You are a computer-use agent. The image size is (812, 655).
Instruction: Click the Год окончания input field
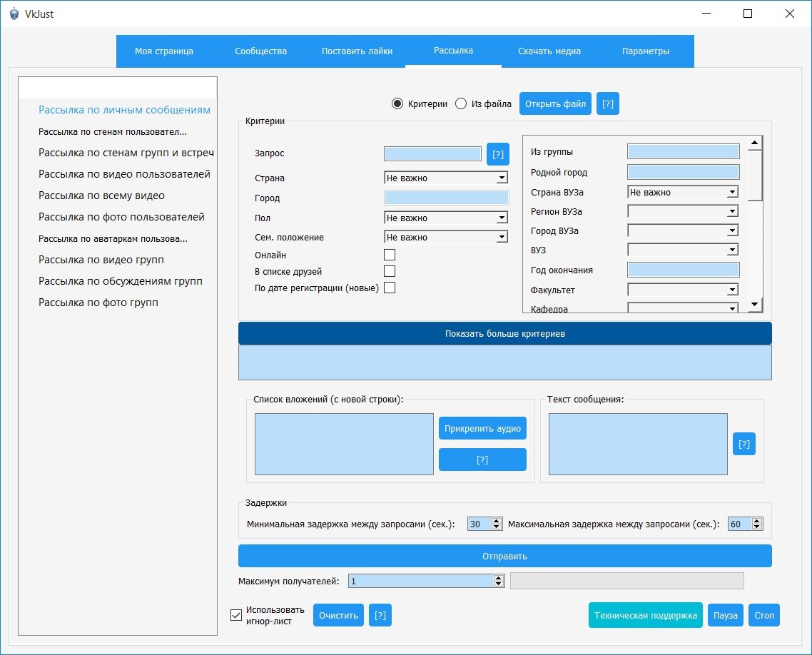tap(683, 270)
